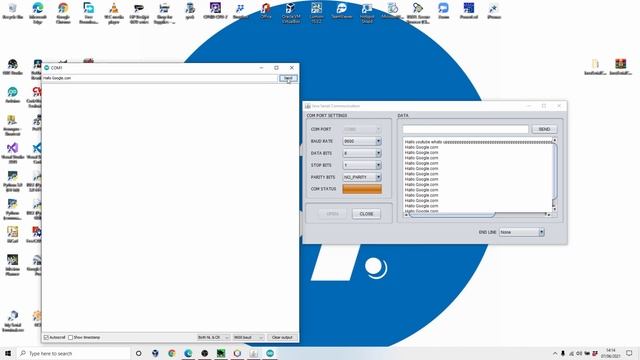Image resolution: width=640 pixels, height=360 pixels.
Task: Click SEND button in Java Serial window
Action: pyautogui.click(x=544, y=129)
